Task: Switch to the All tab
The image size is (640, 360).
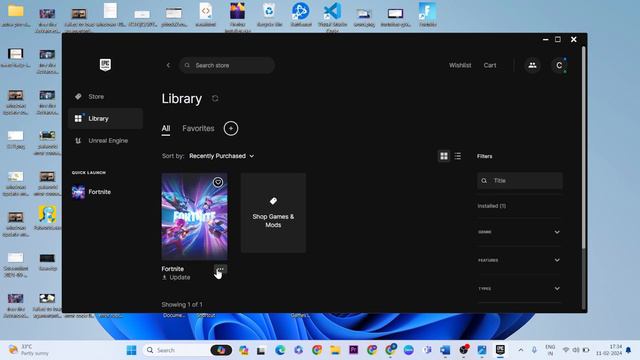Action: (x=166, y=129)
